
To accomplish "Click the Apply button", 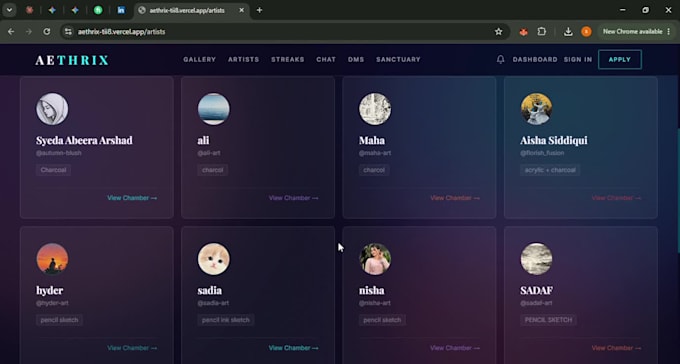I will click(620, 59).
